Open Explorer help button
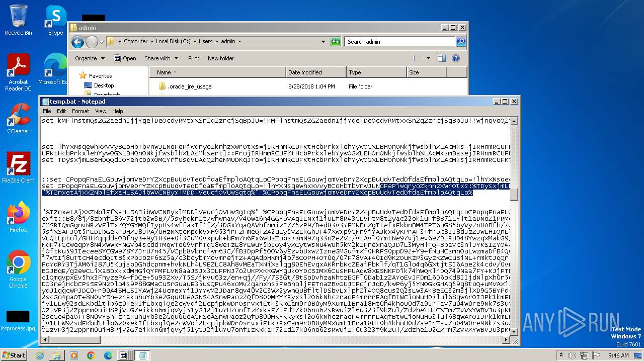Screen dimensions: 644x362 click(456, 58)
